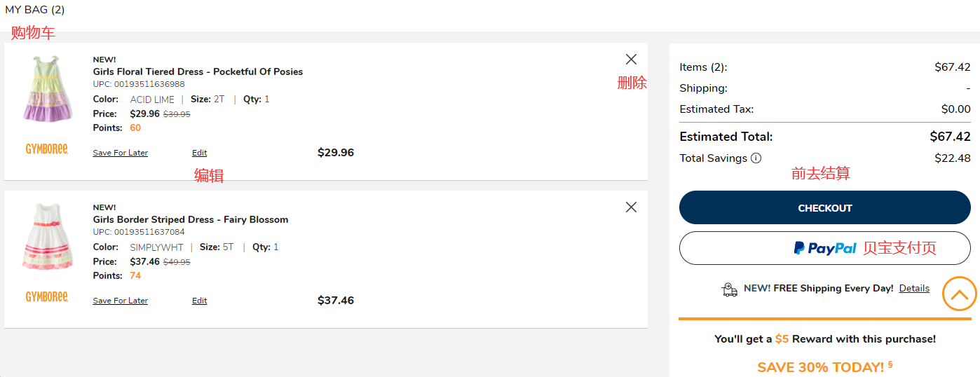Click the Girls Floral Tiered Dress title

(x=198, y=71)
